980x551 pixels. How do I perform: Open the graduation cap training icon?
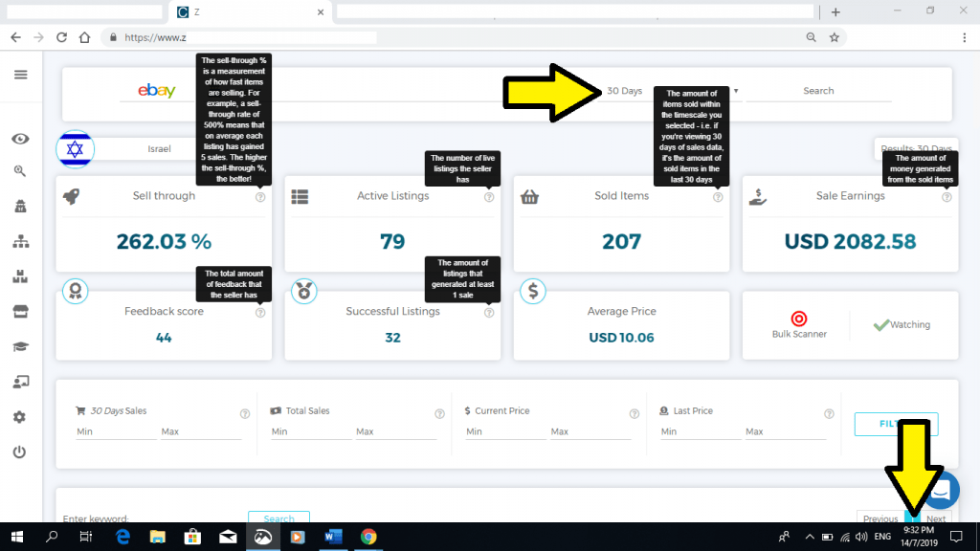[20, 346]
